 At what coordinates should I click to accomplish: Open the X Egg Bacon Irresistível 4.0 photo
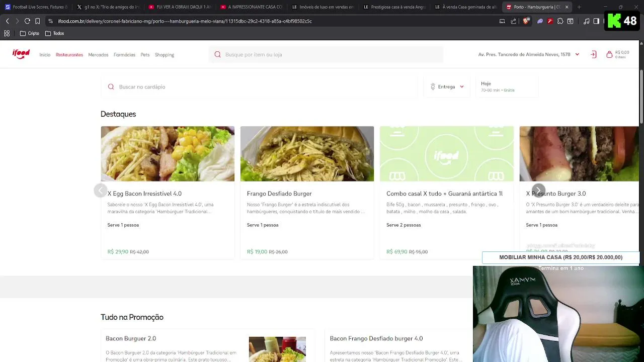(168, 154)
